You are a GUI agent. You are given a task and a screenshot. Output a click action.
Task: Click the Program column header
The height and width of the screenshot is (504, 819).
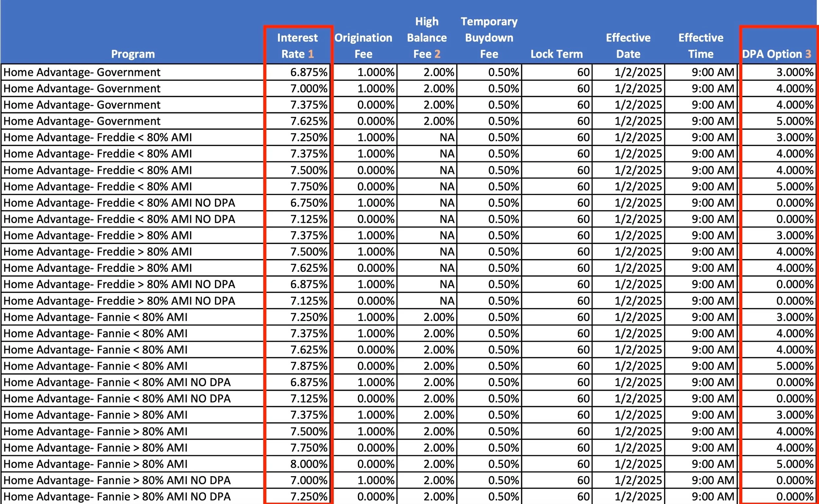[133, 54]
